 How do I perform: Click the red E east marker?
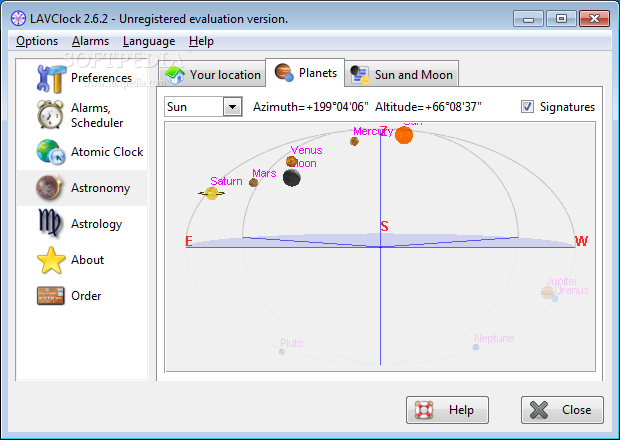click(189, 241)
